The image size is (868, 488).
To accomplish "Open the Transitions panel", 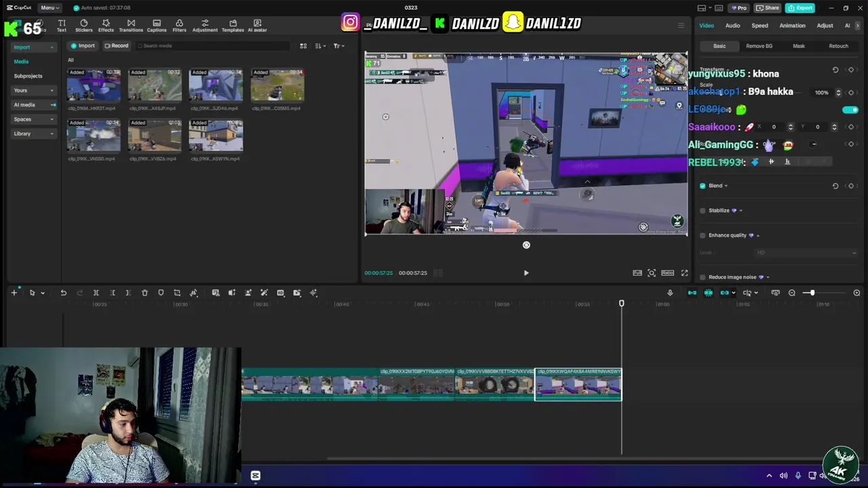I will coord(131,26).
